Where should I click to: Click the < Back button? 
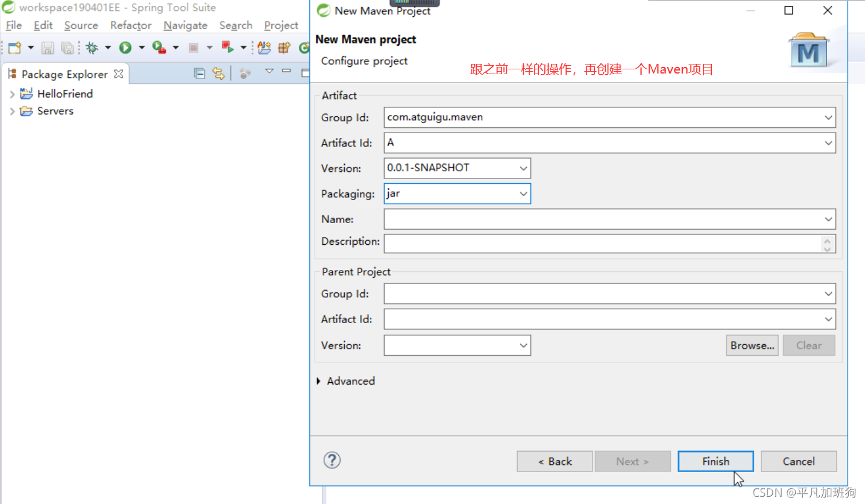[555, 461]
